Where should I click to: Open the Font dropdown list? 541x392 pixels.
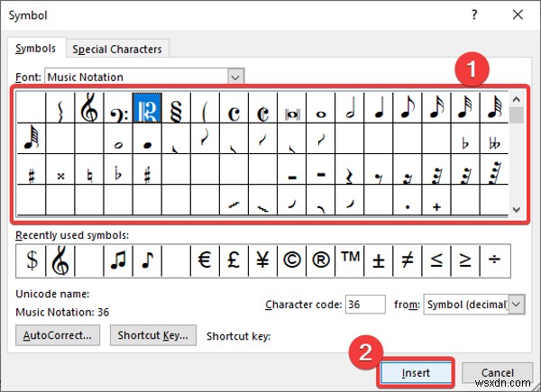click(235, 77)
